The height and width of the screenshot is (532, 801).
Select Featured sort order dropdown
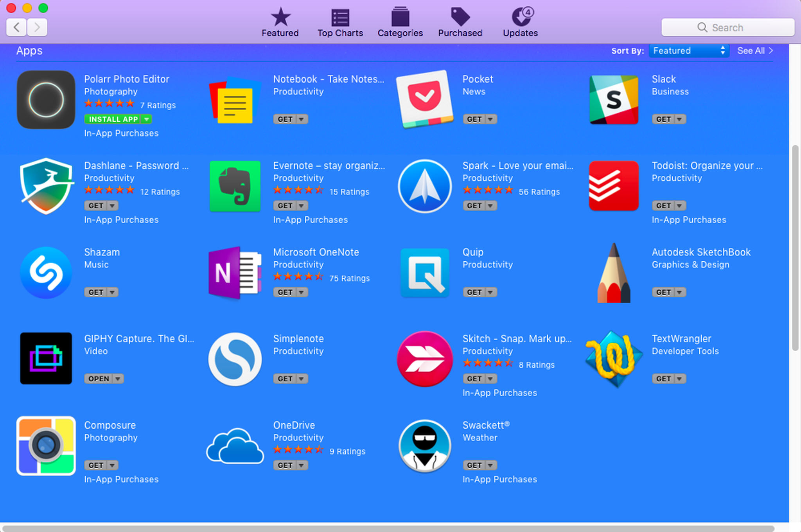[686, 50]
